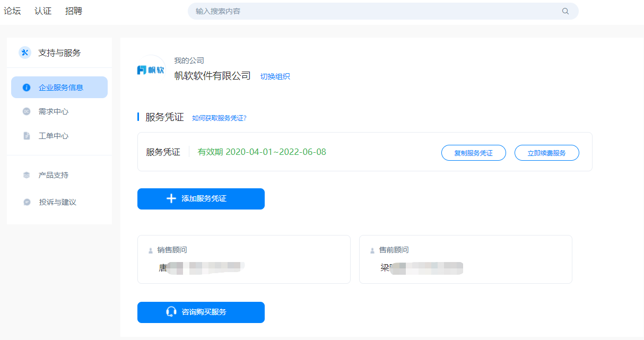The image size is (644, 340).
Task: Open the 认证 top menu
Action: tap(43, 11)
